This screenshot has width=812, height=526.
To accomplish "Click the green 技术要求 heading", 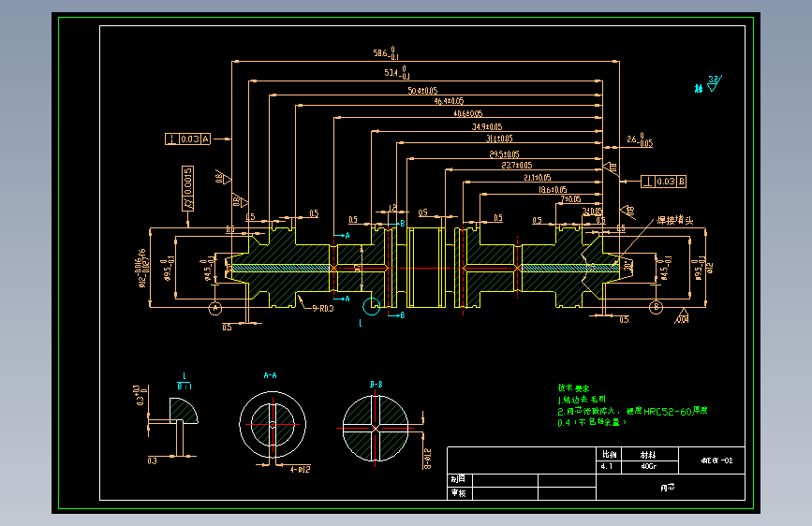I will tap(574, 387).
